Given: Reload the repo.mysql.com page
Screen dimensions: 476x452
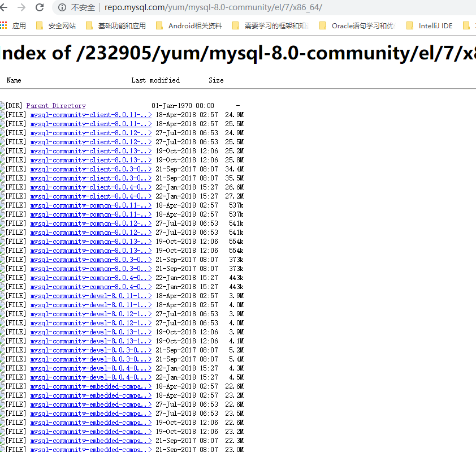Looking at the screenshot, I should click(40, 7).
